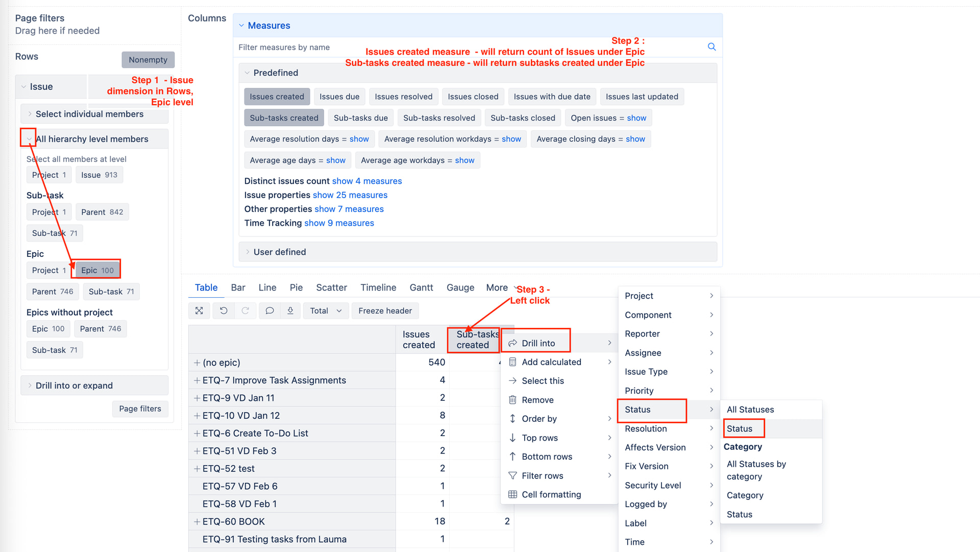This screenshot has height=552, width=980.
Task: Click plus icon next to (no epic)
Action: (197, 363)
